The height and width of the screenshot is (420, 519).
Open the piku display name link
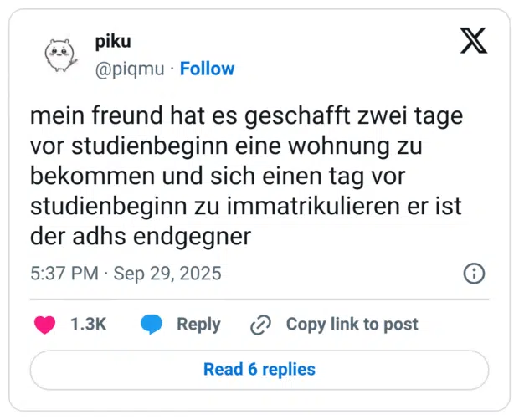[114, 43]
